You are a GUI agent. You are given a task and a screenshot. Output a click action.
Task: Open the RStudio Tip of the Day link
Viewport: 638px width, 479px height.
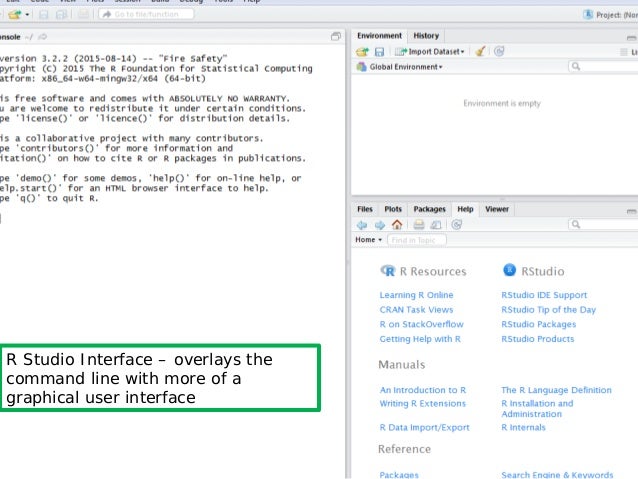coord(548,310)
